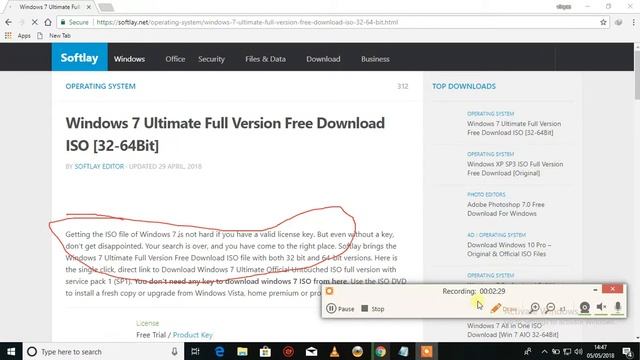Open Adobe Photoshop 7.0 download link

pos(505,209)
